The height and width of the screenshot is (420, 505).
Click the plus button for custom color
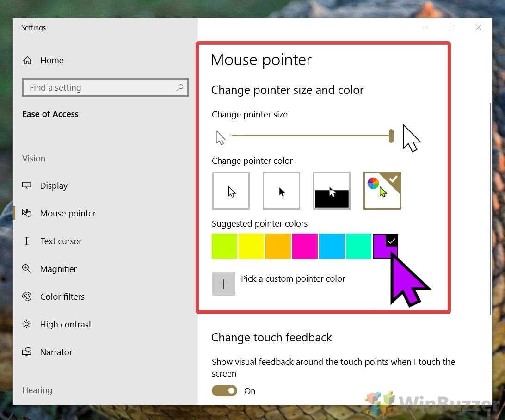click(224, 284)
